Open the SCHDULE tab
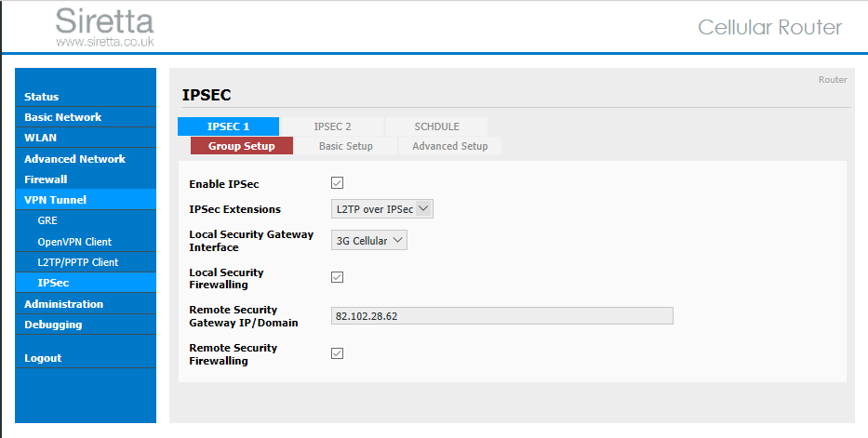This screenshot has width=868, height=438. (x=436, y=126)
